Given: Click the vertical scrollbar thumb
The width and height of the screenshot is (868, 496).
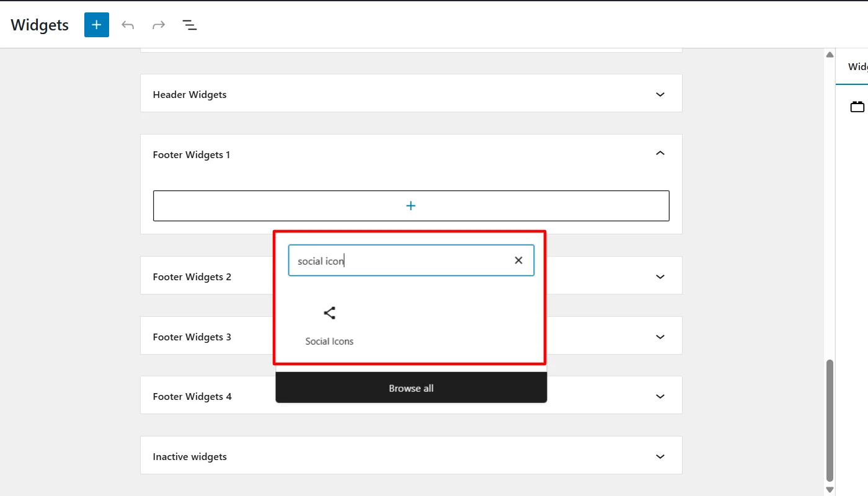Looking at the screenshot, I should pos(830,420).
